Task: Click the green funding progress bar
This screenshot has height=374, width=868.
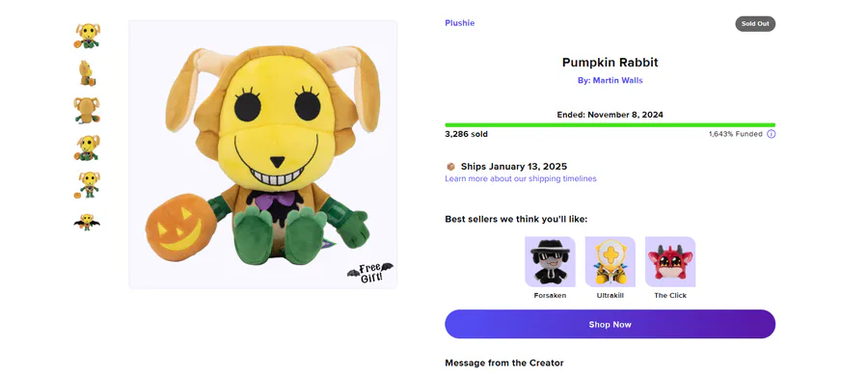Action: 610,125
